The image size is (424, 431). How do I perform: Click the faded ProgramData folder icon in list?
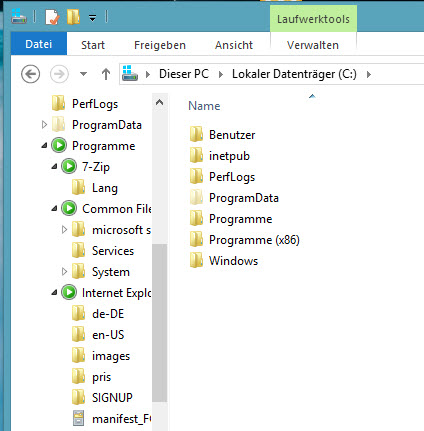tap(197, 197)
